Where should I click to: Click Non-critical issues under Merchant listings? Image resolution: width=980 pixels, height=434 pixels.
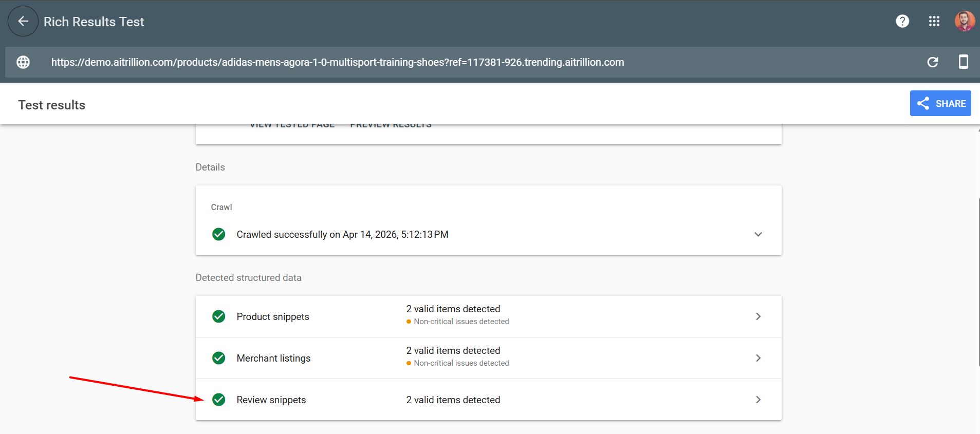[x=461, y=363]
